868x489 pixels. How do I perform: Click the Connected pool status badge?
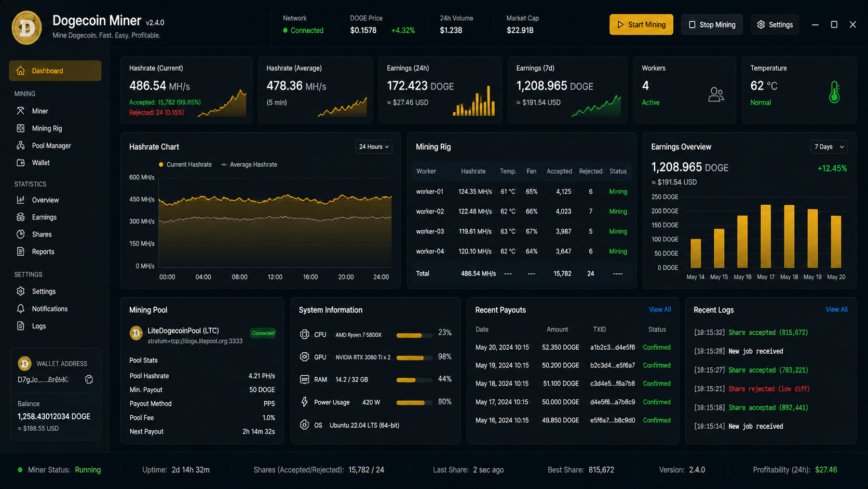point(263,333)
